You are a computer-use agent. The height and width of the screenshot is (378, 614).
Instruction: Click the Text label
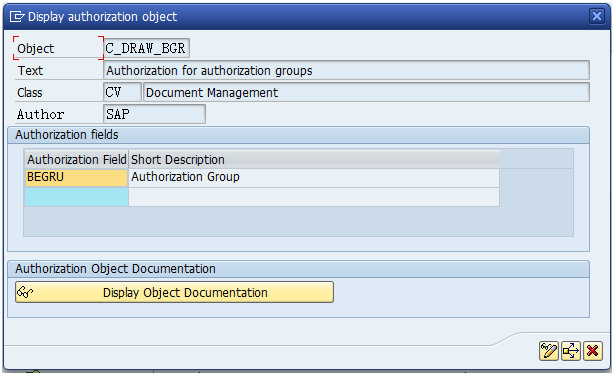[x=30, y=71]
